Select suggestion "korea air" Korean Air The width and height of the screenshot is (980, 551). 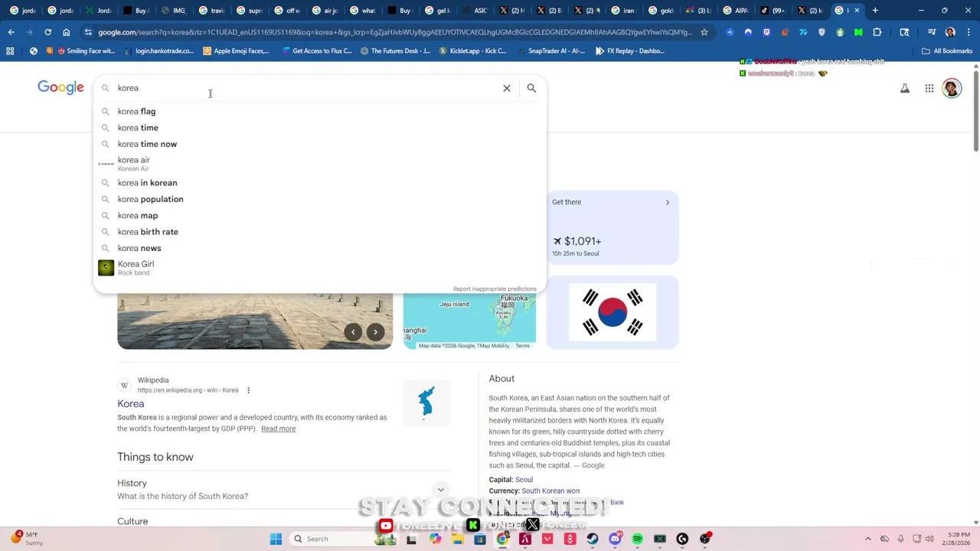point(320,164)
